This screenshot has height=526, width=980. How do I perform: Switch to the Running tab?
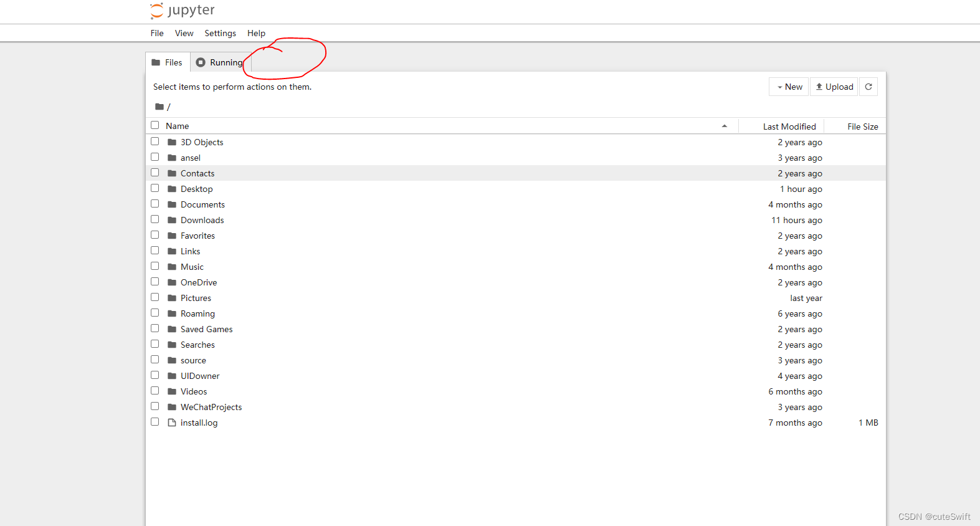click(x=220, y=62)
